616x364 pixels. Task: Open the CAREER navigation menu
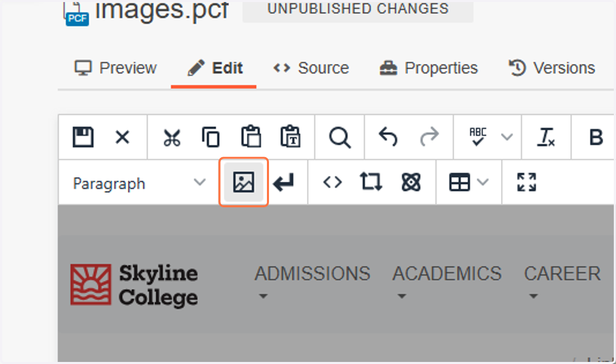[x=562, y=274]
